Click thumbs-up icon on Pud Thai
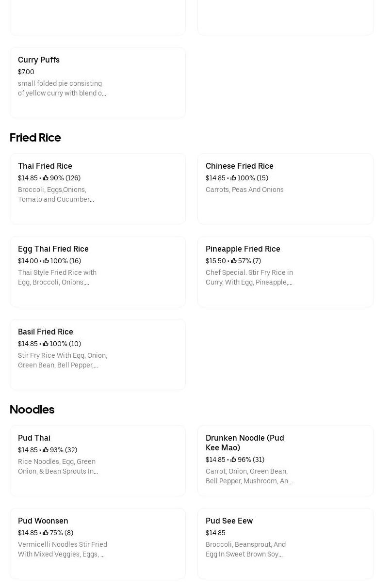The image size is (390, 588). tap(46, 450)
